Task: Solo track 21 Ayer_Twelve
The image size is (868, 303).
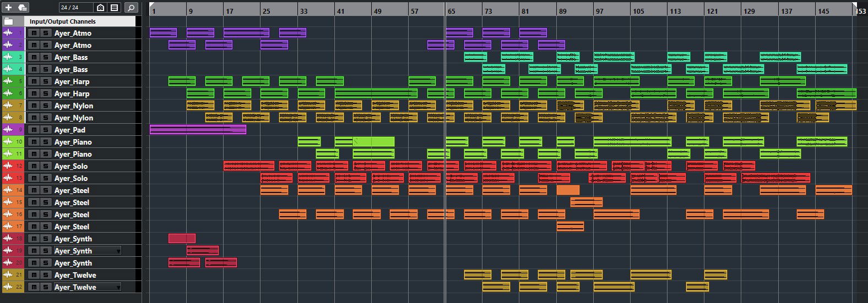Action: click(x=46, y=275)
